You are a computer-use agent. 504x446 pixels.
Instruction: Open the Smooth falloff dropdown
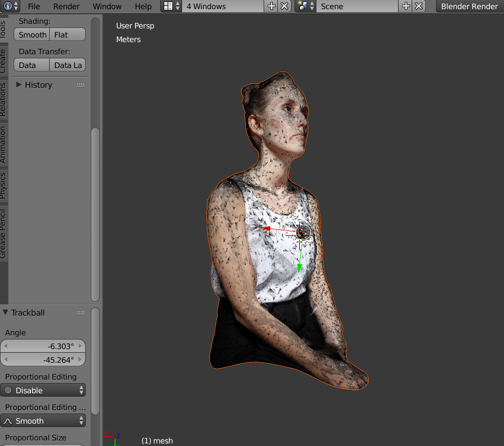[x=43, y=421]
